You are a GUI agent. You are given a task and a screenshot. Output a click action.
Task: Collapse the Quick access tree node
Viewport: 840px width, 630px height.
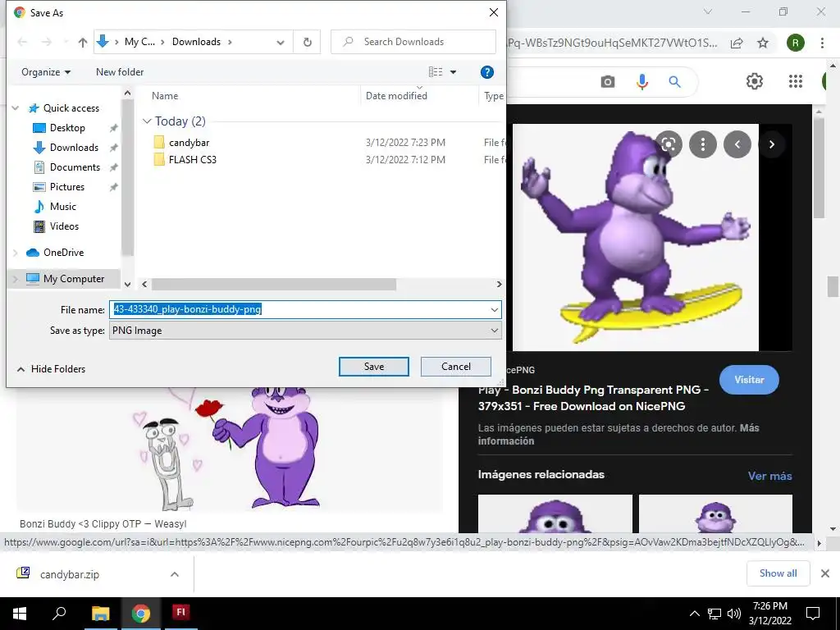point(16,108)
